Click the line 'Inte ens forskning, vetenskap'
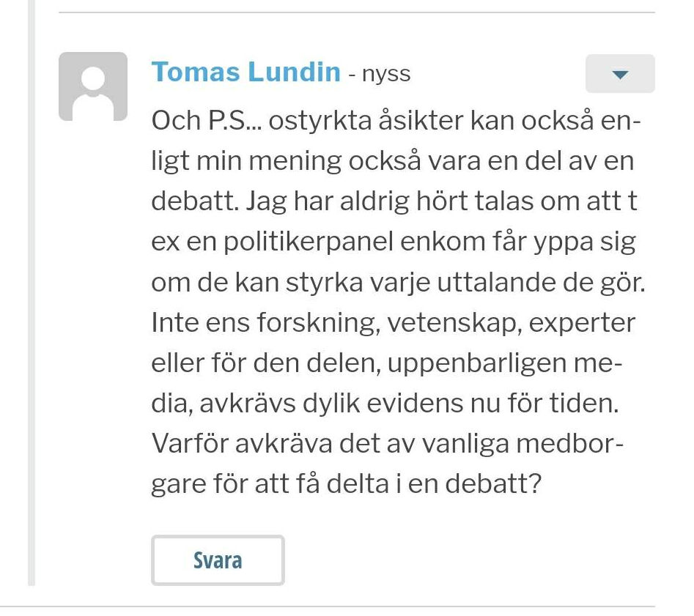Viewport: 694px width, 616px height. click(393, 322)
